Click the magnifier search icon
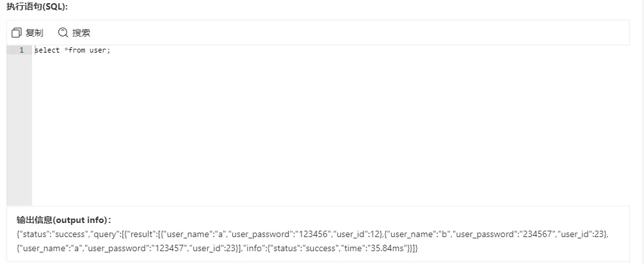Screen dimensions: 644x264 (x=63, y=33)
